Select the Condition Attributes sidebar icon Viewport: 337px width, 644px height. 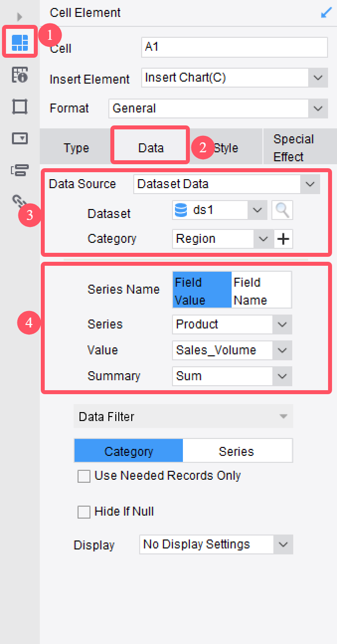click(20, 170)
